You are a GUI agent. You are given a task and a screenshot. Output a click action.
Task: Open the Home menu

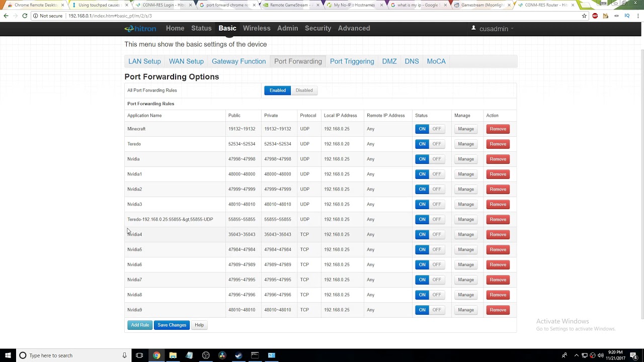click(x=175, y=28)
